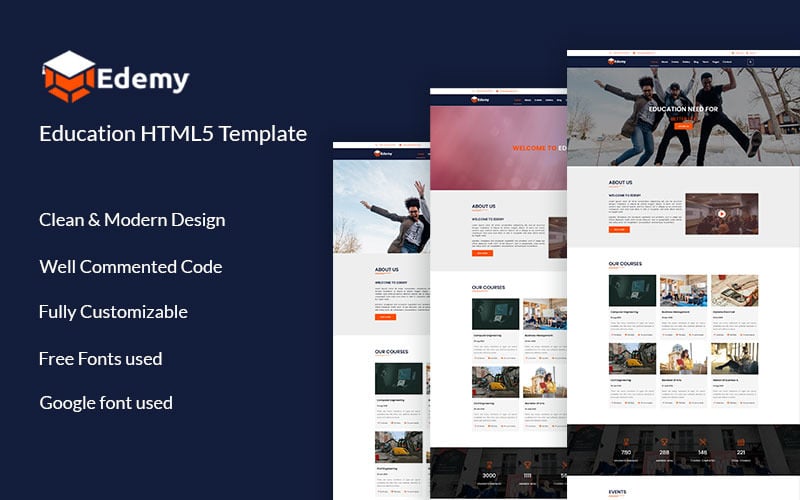Open the first course thumbnail in the rightmost preview
Screen dimensions: 800x500
click(x=632, y=291)
